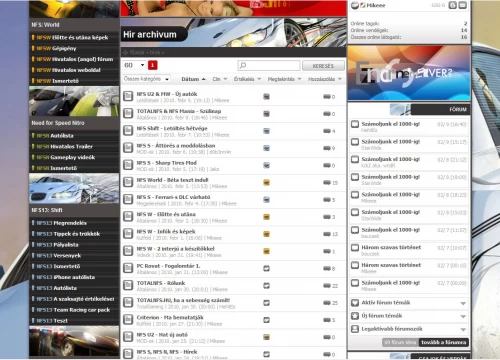Click the KERESÉS search button
This screenshot has width=500, height=360.
(x=323, y=66)
